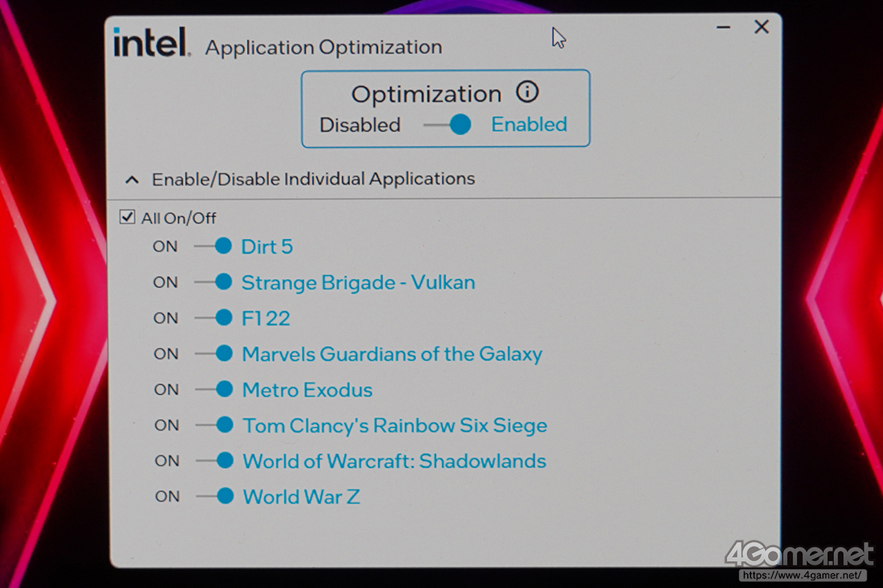Toggle the main Optimization Enabled switch
The height and width of the screenshot is (588, 883).
(x=448, y=125)
